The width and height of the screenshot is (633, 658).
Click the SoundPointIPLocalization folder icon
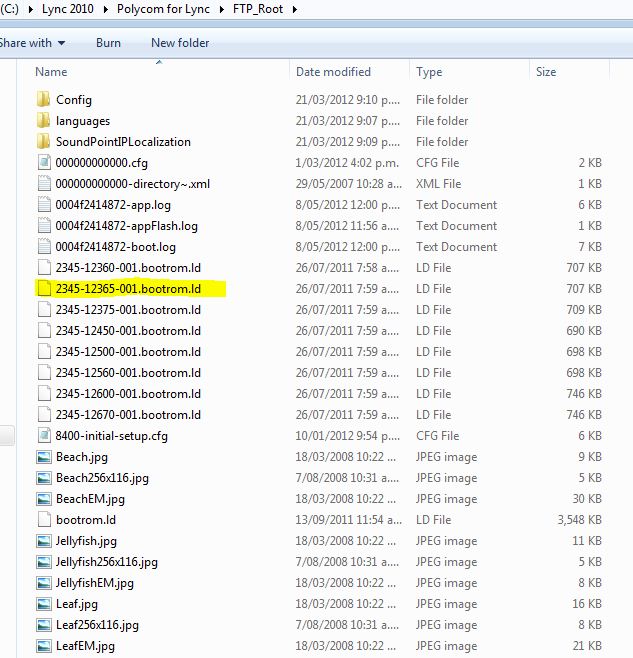(43, 142)
